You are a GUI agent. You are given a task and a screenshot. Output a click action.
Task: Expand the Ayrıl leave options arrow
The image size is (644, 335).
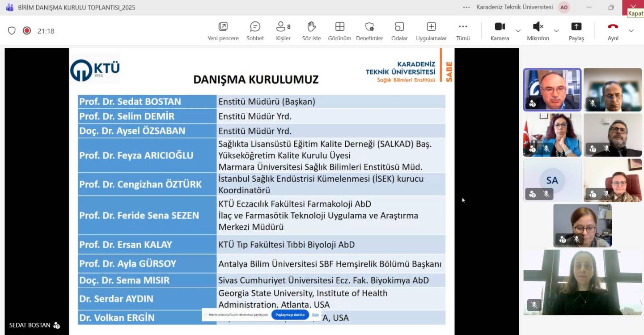[631, 31]
